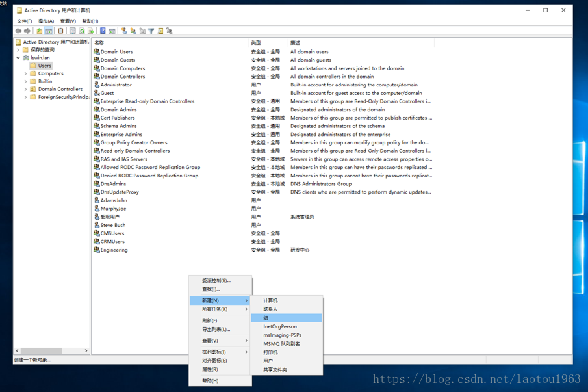Select the Schema Admins row
Image resolution: width=588 pixels, height=392 pixels.
coord(262,126)
